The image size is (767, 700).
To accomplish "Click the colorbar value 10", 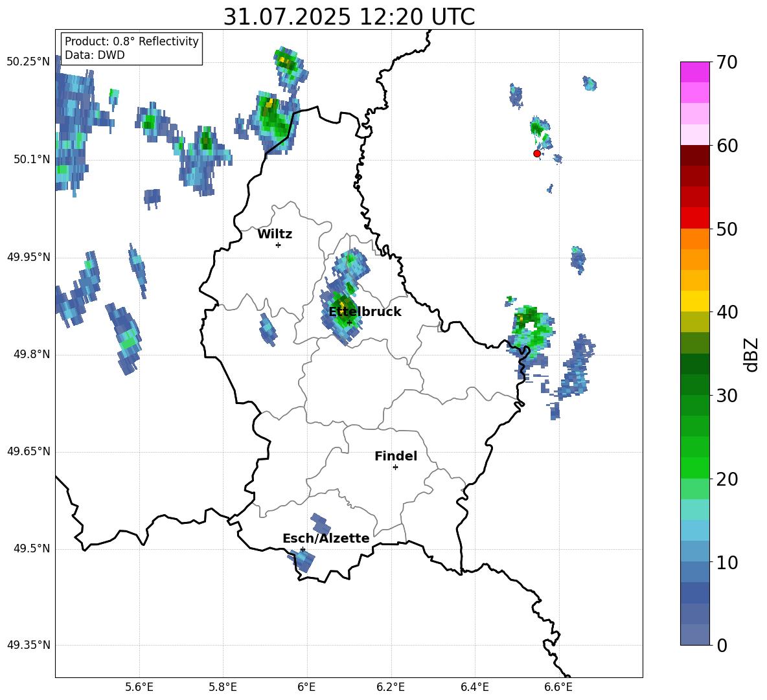I will pyautogui.click(x=727, y=562).
